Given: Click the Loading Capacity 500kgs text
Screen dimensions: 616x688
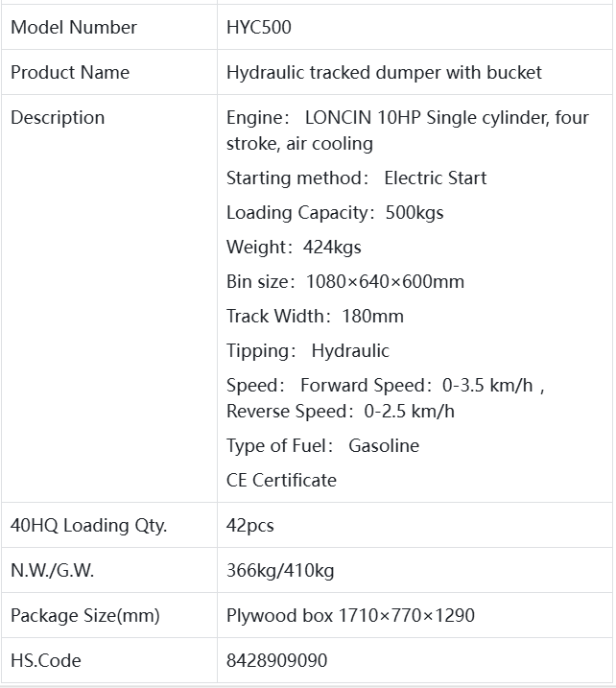Looking at the screenshot, I should click(x=335, y=212).
